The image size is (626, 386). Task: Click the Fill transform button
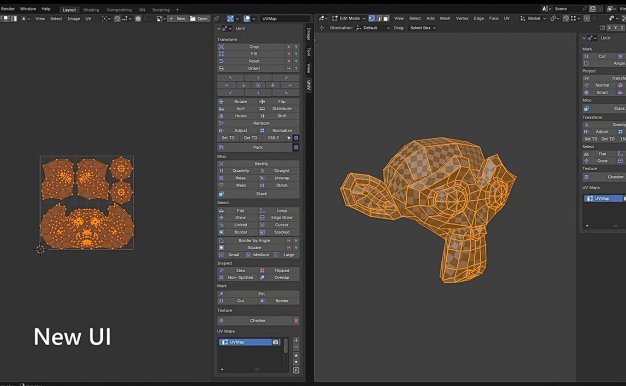(254, 54)
